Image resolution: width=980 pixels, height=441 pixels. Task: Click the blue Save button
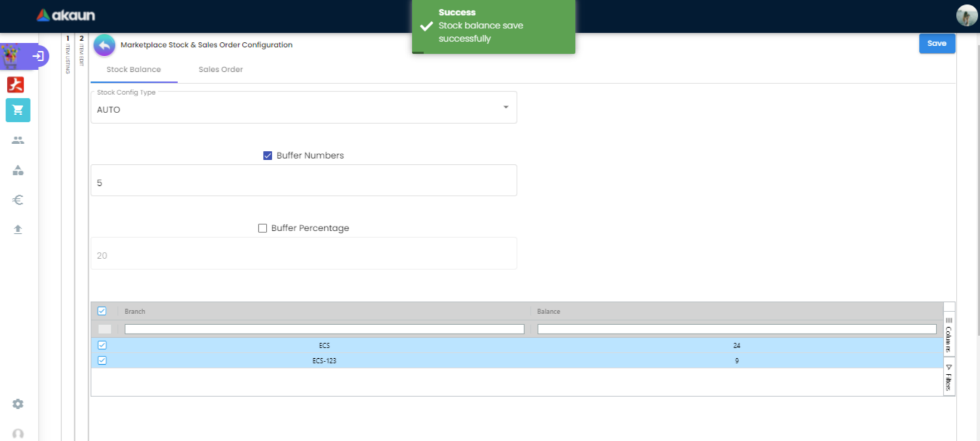pyautogui.click(x=936, y=44)
